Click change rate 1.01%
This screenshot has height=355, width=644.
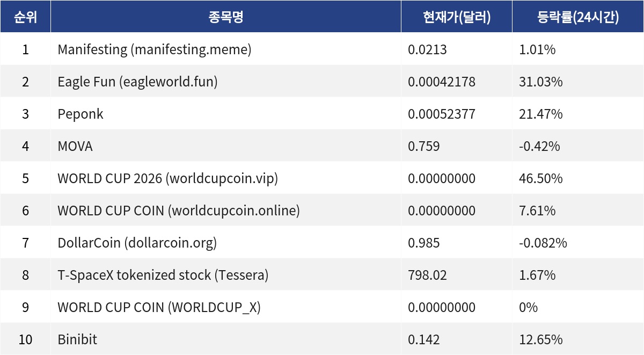click(x=537, y=50)
